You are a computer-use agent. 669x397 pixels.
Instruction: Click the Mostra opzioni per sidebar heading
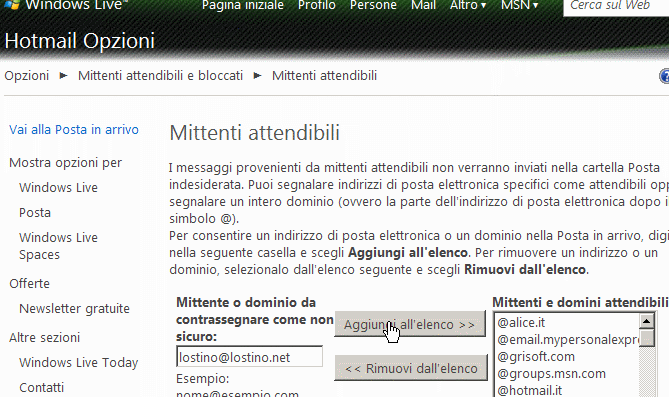(65, 162)
